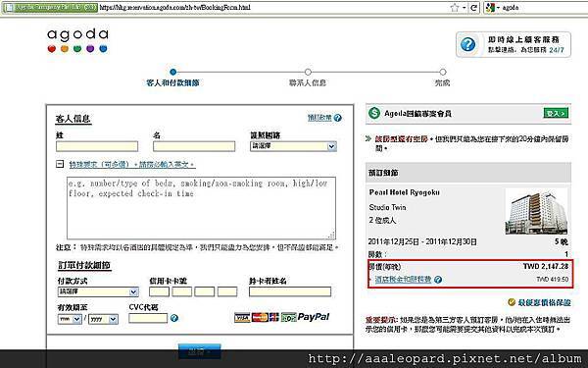Click hotel taxes help icon
588x368 pixels.
(x=438, y=280)
